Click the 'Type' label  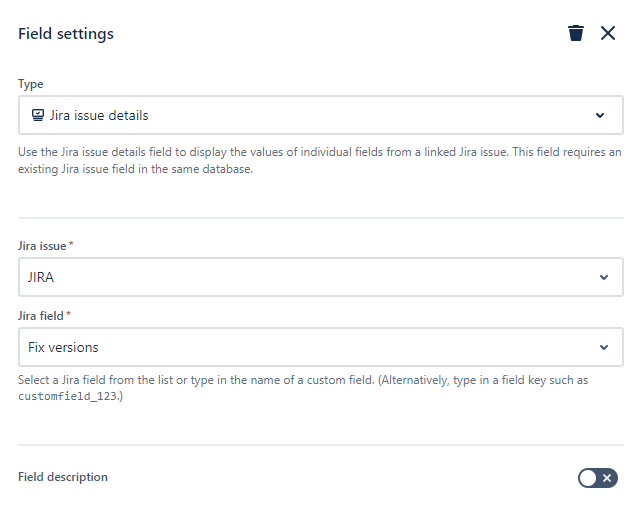pyautogui.click(x=30, y=84)
